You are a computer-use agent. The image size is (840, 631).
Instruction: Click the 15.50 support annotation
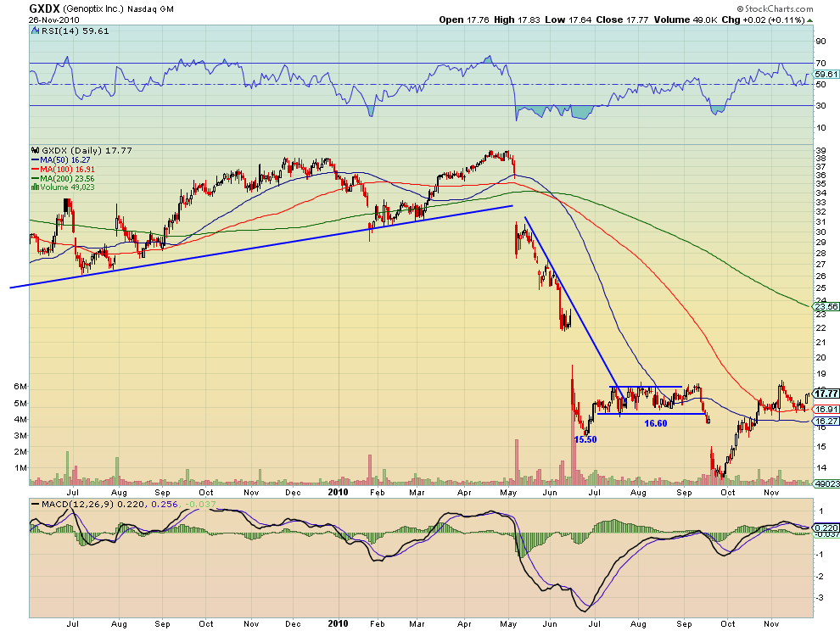585,439
